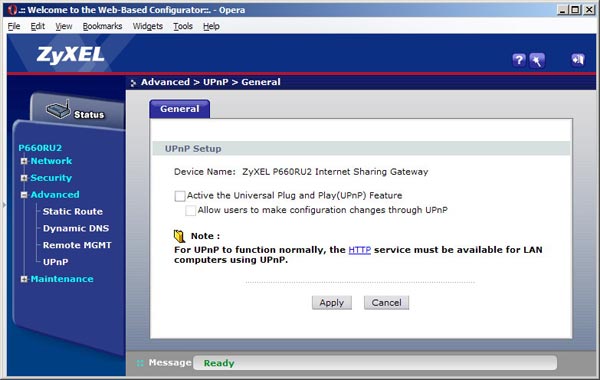The width and height of the screenshot is (600, 380).
Task: Click the P660RU2 device label
Action: pyautogui.click(x=40, y=148)
